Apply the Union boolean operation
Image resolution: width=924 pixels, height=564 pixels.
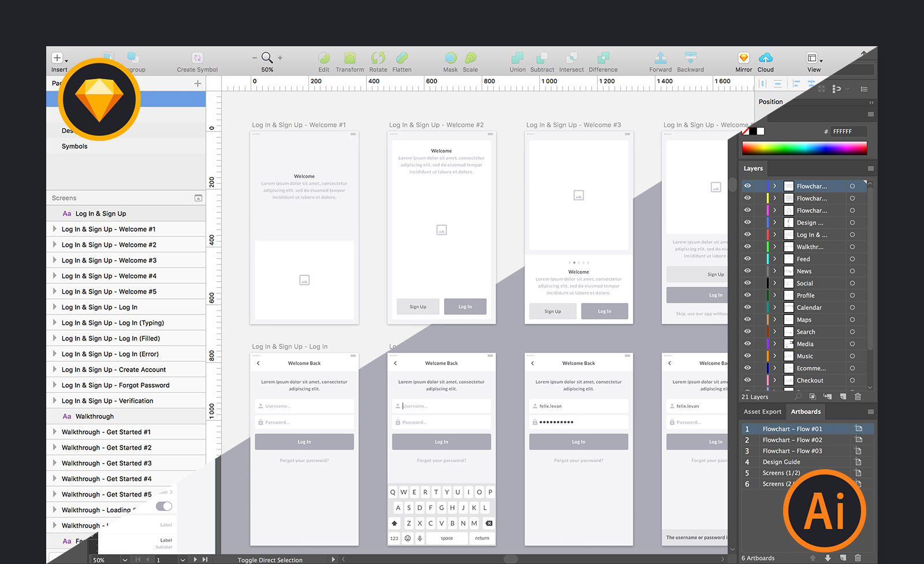coord(517,61)
